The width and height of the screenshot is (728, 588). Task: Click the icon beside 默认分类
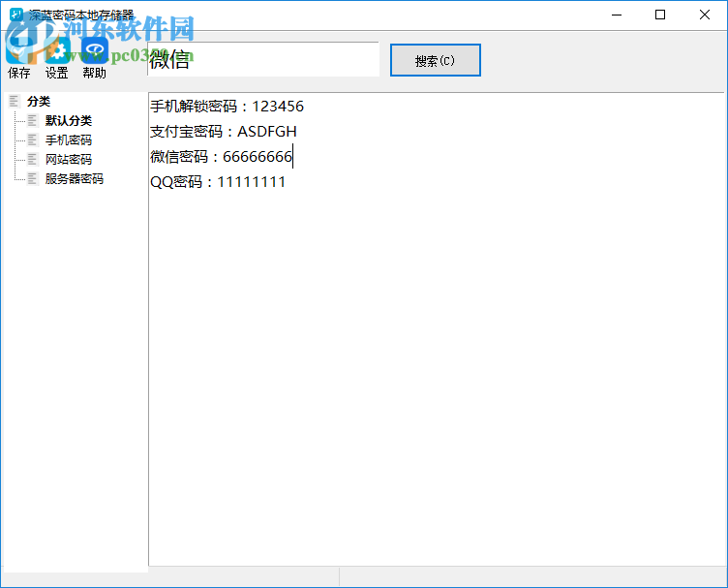[32, 120]
